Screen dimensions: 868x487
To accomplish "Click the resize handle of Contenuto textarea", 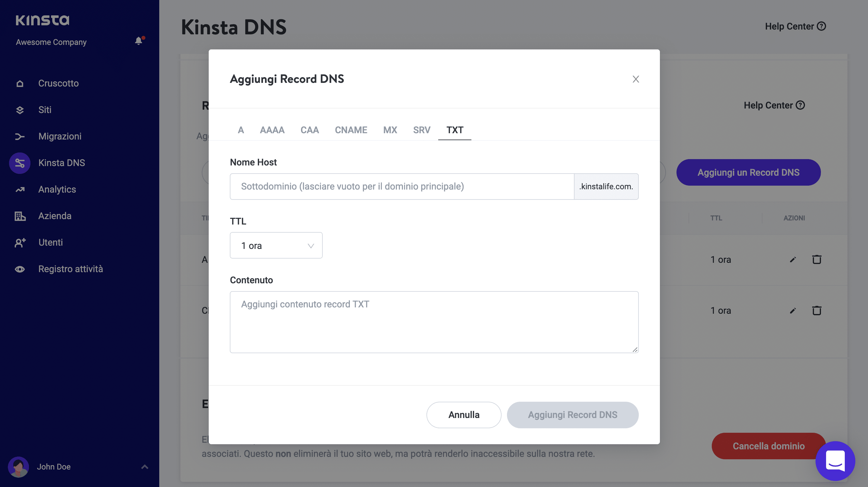I will point(635,350).
